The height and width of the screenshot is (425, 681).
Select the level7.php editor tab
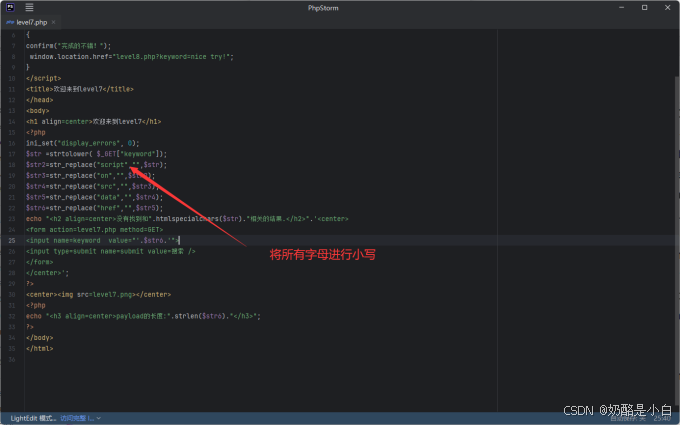[31, 22]
